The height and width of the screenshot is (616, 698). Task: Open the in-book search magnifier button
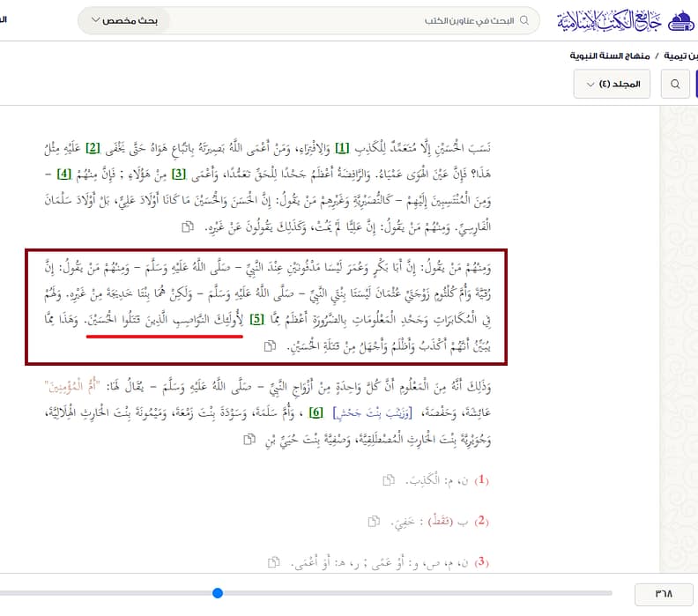click(675, 84)
